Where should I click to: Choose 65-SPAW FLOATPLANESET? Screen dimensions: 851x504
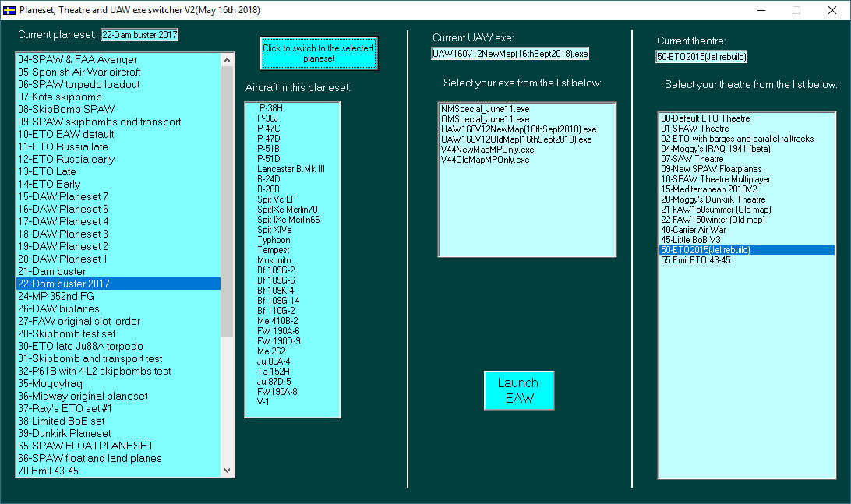pos(118,446)
